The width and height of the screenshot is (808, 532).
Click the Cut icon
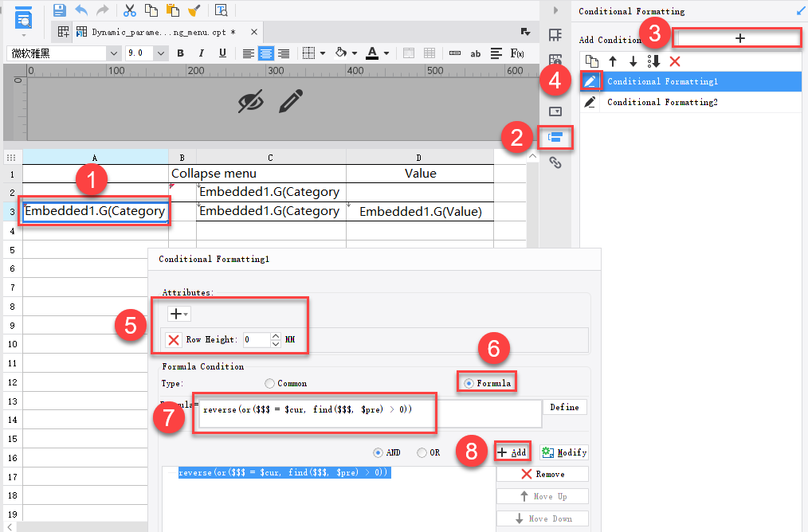point(129,10)
